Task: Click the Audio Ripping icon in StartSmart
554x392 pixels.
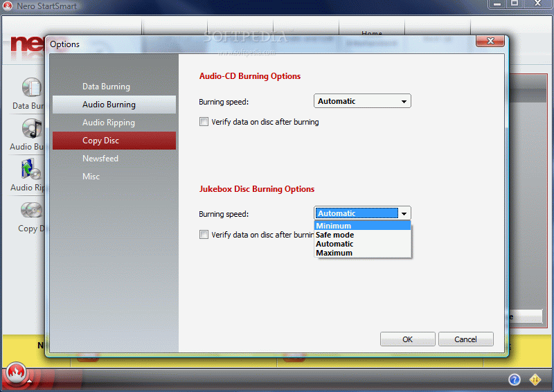Action: pos(31,169)
